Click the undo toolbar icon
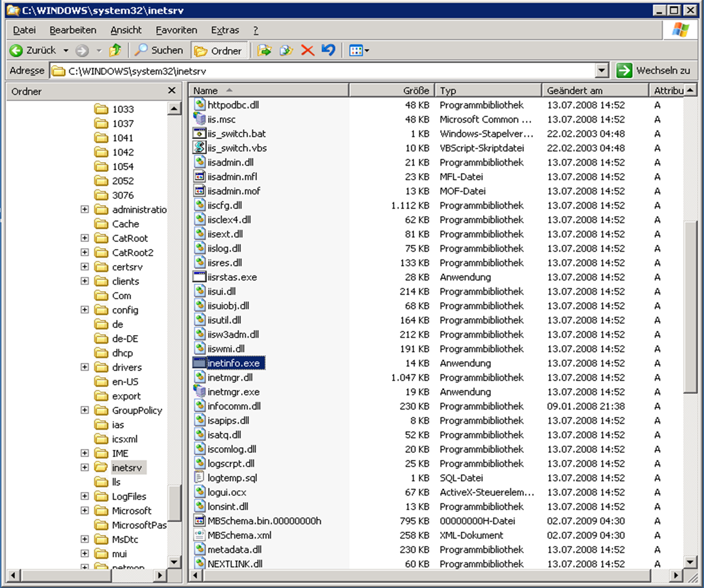This screenshot has height=588, width=704. (x=328, y=50)
